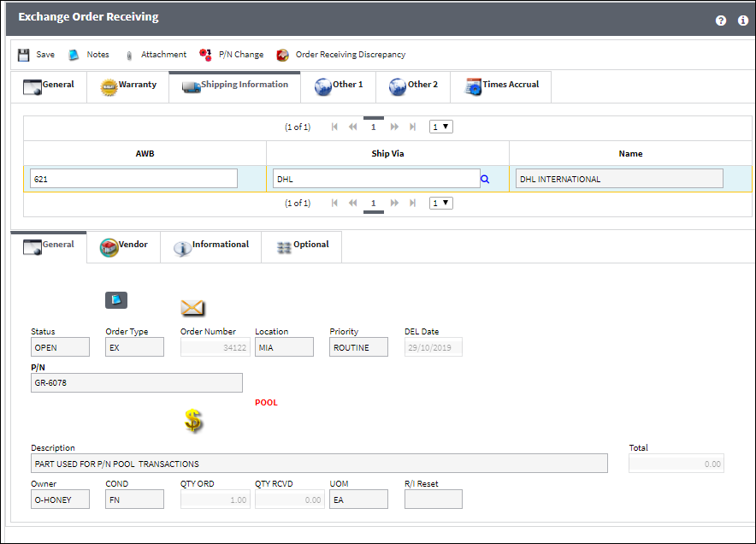
Task: Go to first page in top paginator
Action: point(334,127)
